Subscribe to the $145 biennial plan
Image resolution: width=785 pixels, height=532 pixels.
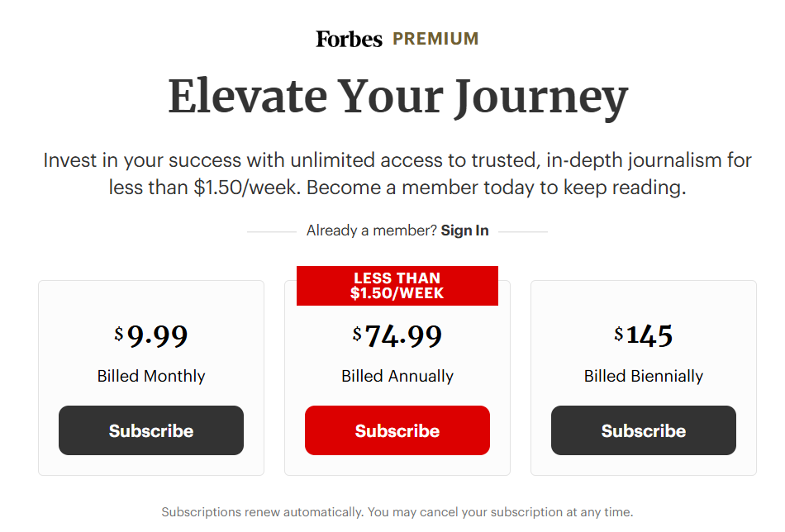click(x=644, y=430)
